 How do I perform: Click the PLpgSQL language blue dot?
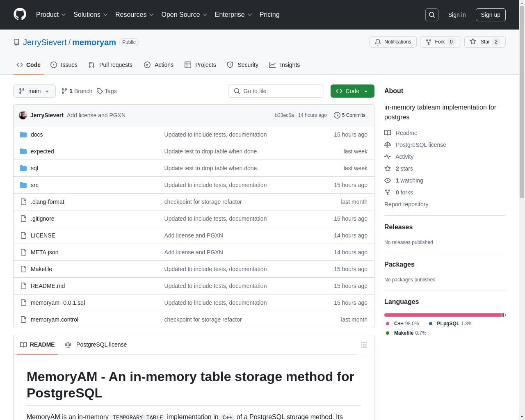(430, 324)
